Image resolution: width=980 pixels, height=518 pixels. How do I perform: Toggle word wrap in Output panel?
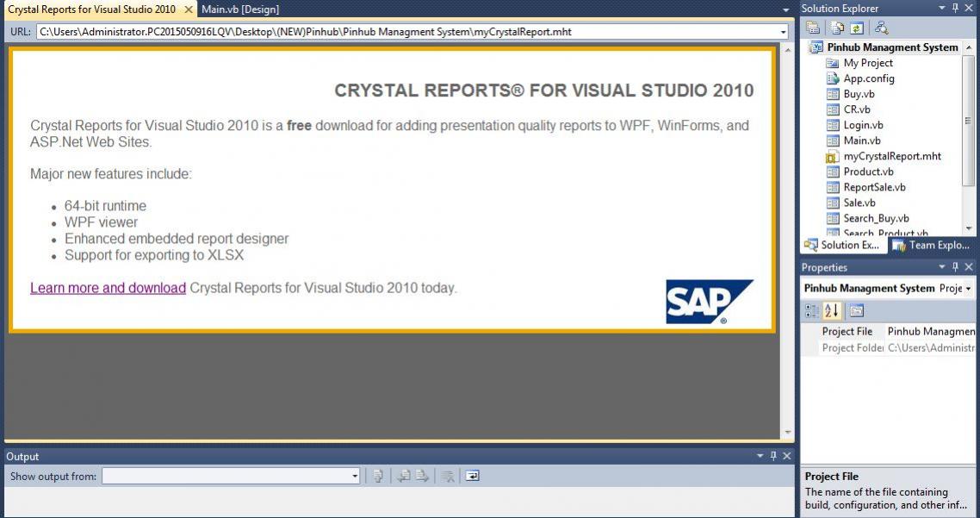473,476
